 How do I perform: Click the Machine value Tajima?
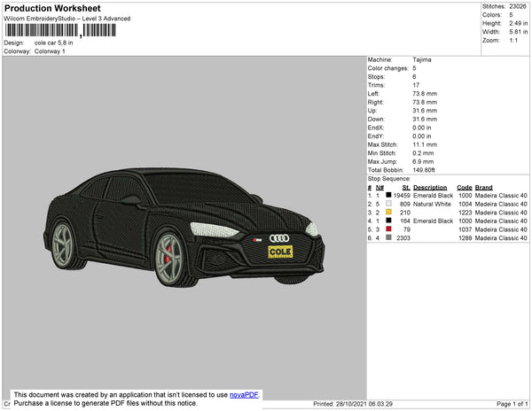pyautogui.click(x=423, y=59)
